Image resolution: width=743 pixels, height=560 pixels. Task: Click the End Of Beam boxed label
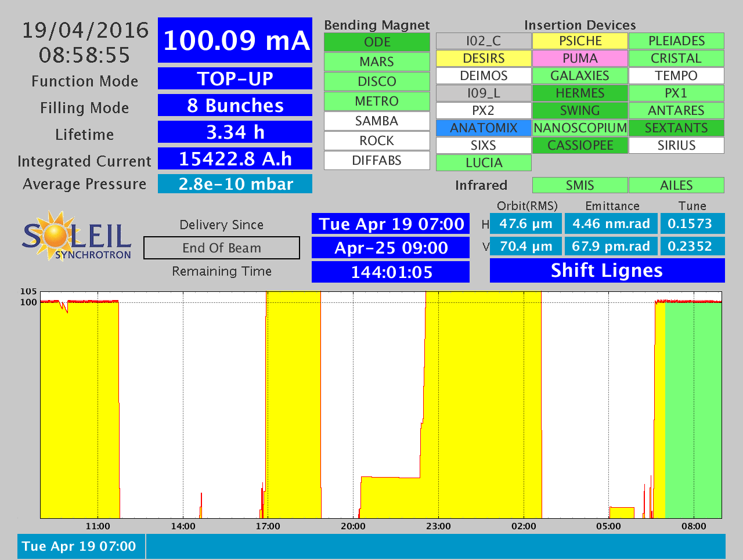click(222, 248)
